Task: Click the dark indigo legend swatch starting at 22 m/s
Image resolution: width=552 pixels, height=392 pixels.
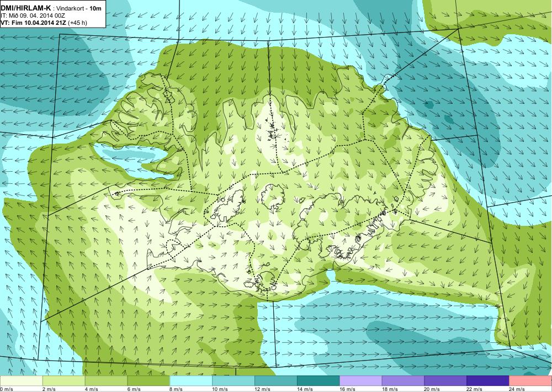Action: (488, 381)
